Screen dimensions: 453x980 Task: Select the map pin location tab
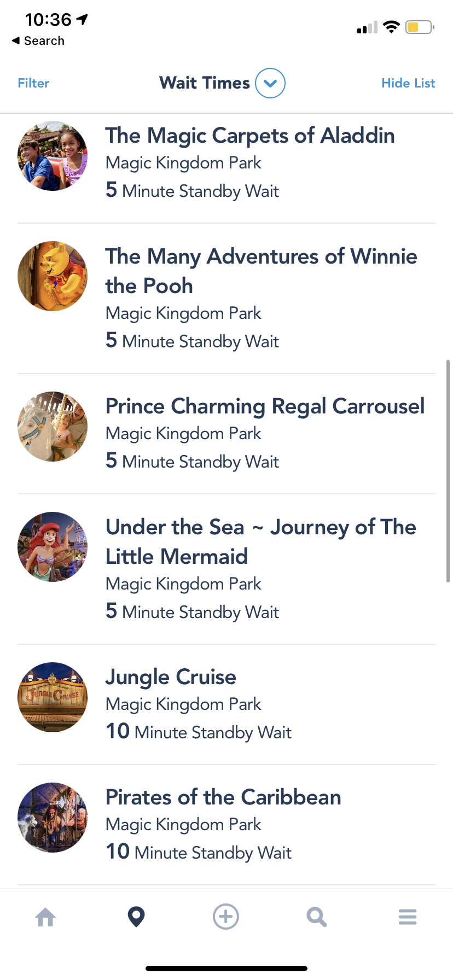pos(136,917)
